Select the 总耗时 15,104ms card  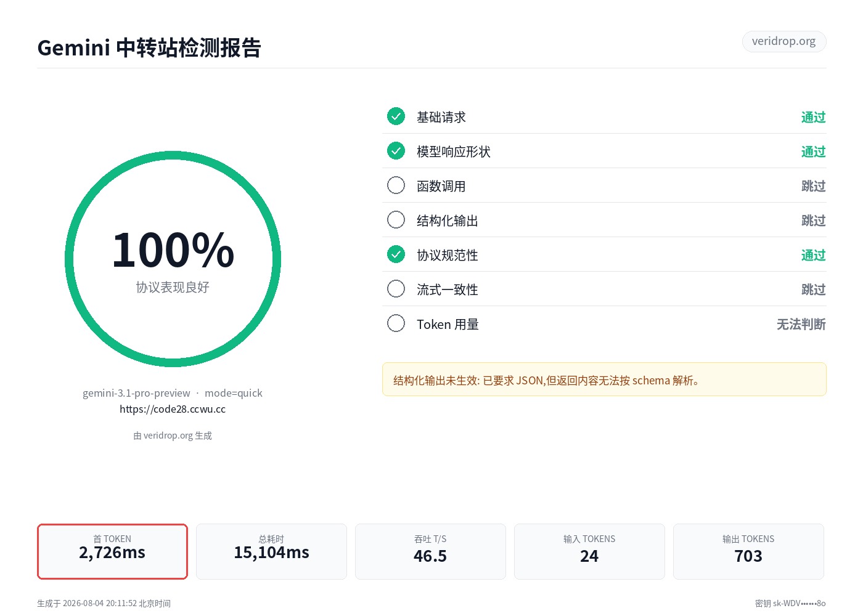[x=271, y=551]
